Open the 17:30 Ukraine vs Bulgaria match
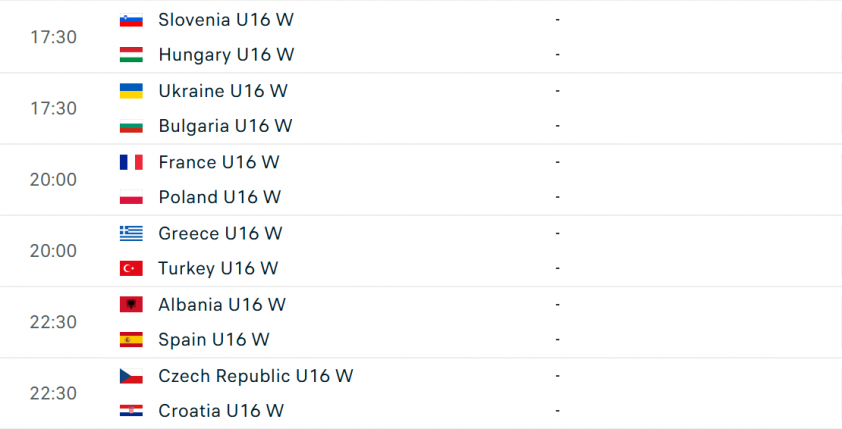The width and height of the screenshot is (842, 429). pyautogui.click(x=421, y=108)
